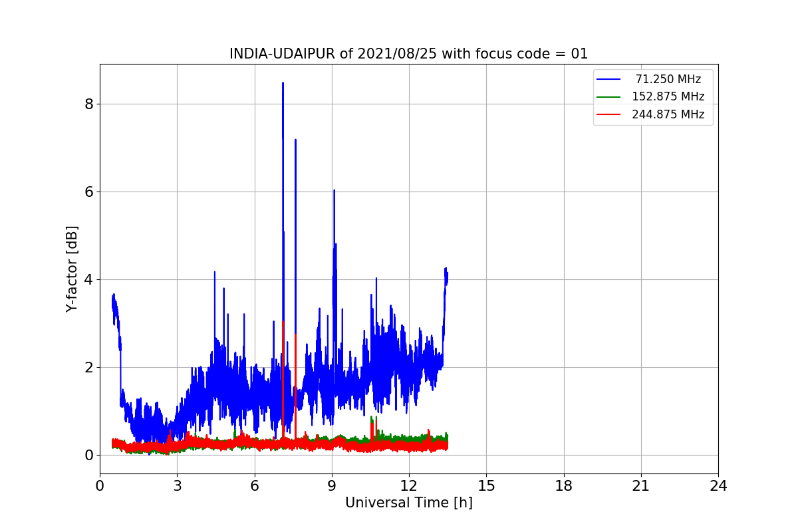Click the red legend line for 244.875 MHz
This screenshot has width=798, height=532.
[608, 114]
